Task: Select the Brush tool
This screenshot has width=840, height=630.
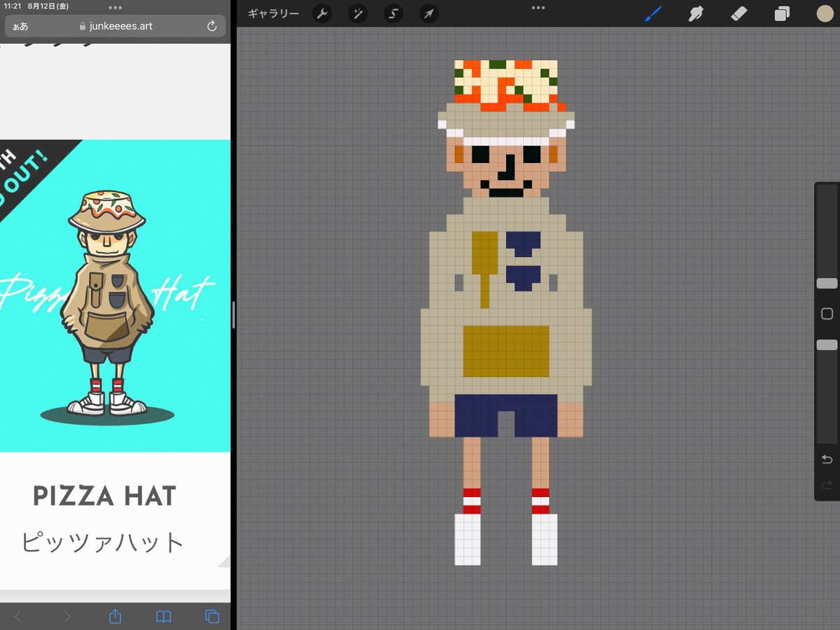Action: pyautogui.click(x=653, y=13)
